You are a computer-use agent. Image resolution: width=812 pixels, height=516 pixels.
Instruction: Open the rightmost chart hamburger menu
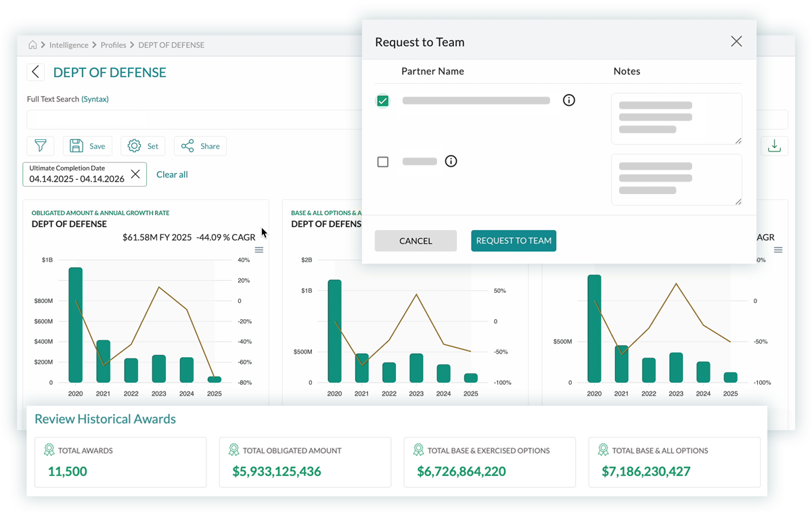(x=778, y=250)
